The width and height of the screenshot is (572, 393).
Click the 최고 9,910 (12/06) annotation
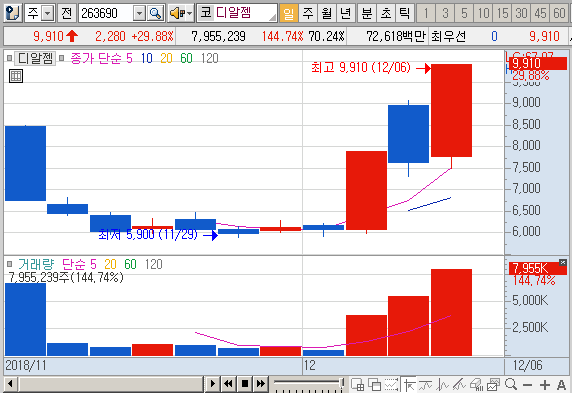pos(361,68)
